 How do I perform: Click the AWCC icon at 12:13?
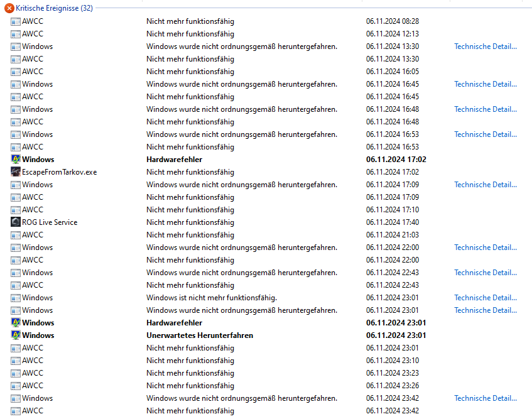click(16, 34)
